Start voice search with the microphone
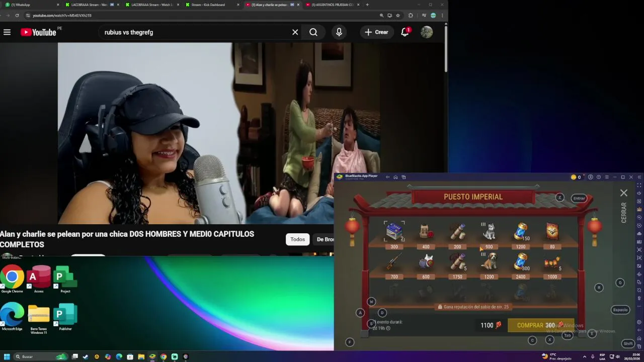The image size is (644, 362). 339,32
